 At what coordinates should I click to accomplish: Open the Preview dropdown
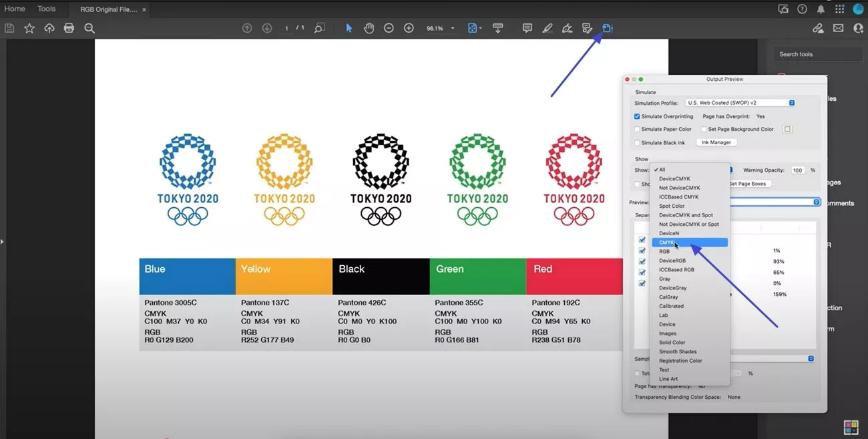775,202
